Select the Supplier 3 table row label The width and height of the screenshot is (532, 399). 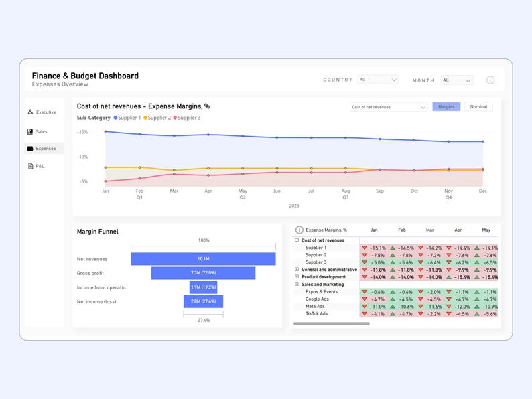click(x=316, y=262)
